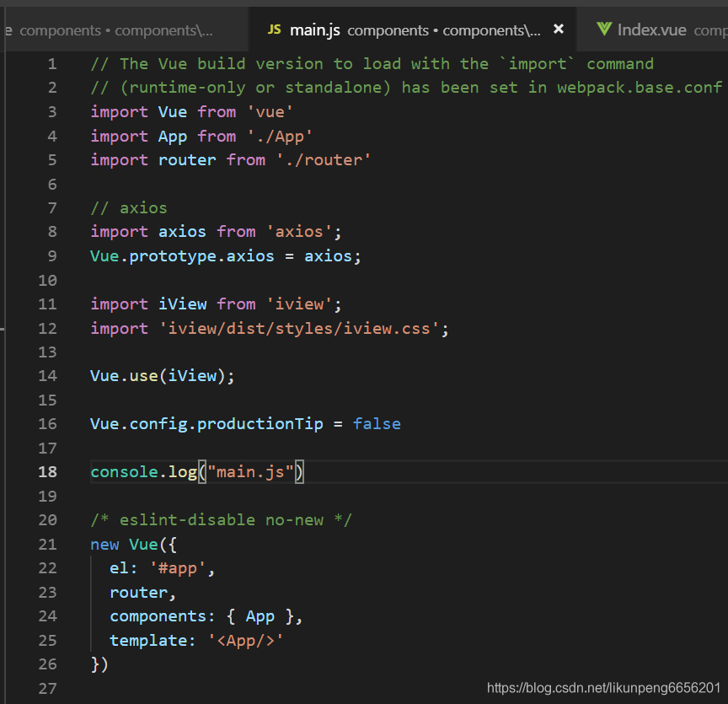Viewport: 728px width, 704px height.
Task: Close the main.js tab
Action: pyautogui.click(x=559, y=30)
